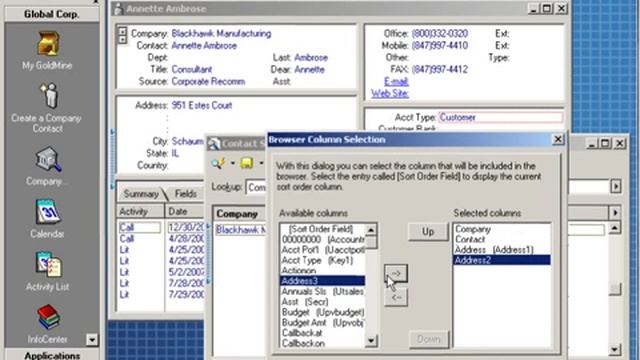Select Annuals Sls available column
The image size is (640, 360).
[322, 291]
